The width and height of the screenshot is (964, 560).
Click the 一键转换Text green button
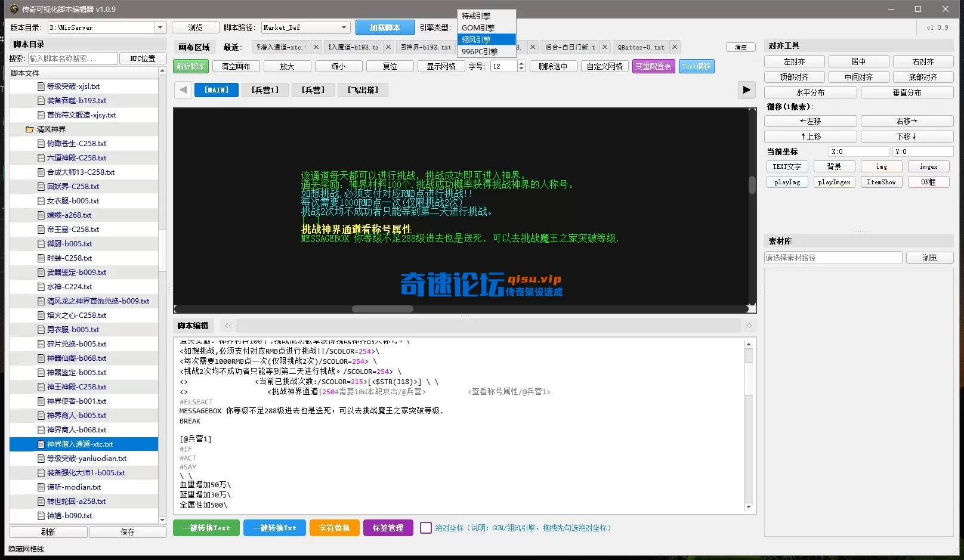tap(206, 528)
